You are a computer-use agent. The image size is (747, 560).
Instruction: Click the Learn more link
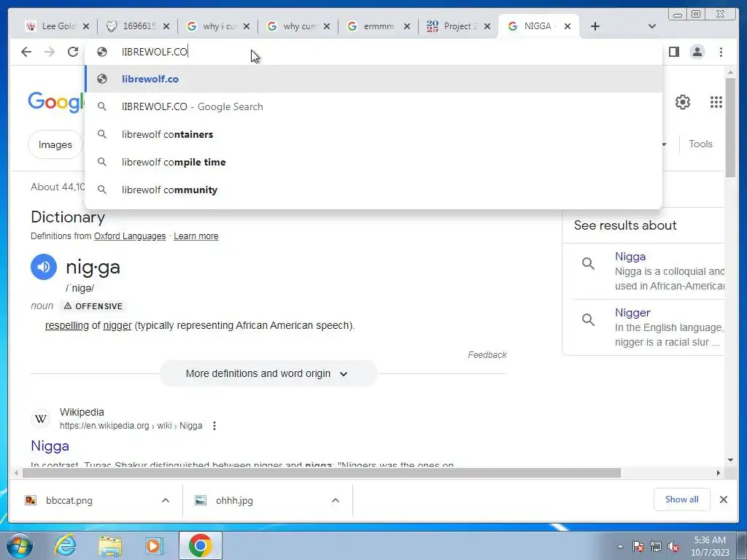tap(196, 236)
